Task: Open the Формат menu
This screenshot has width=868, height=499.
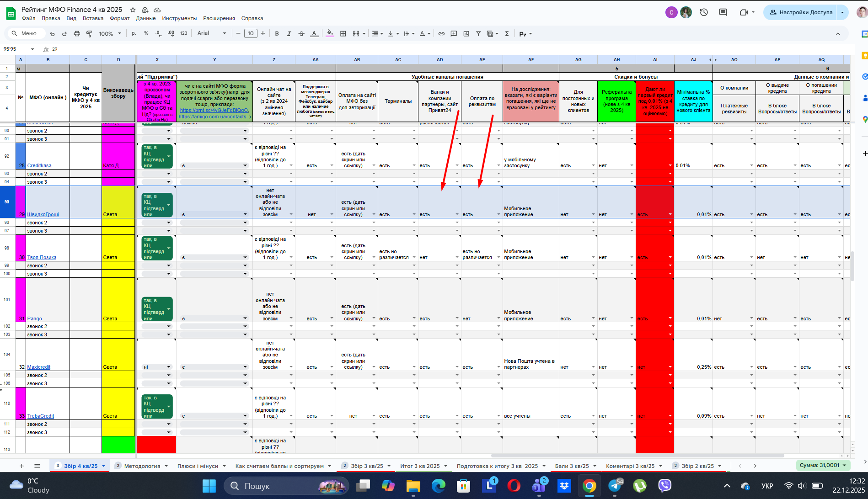Action: pos(119,18)
